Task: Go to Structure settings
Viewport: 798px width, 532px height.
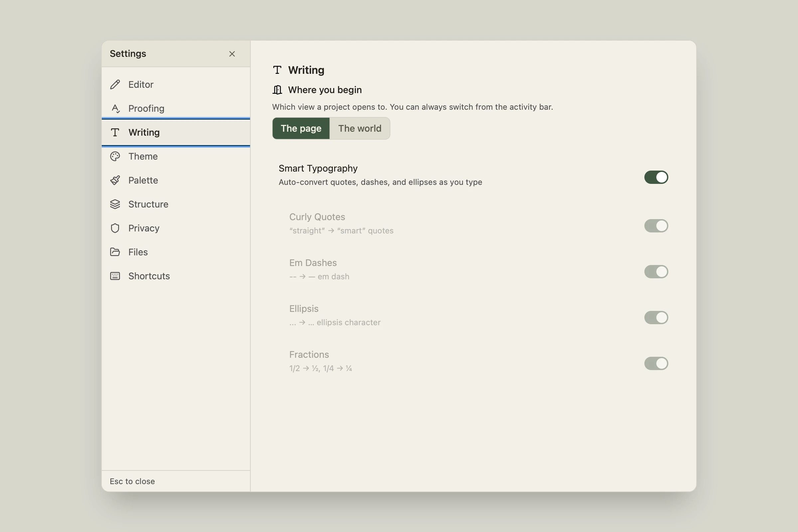Action: (x=176, y=204)
